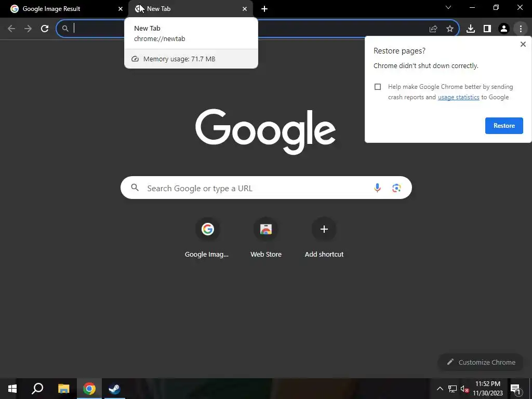Screen dimensions: 532x399
Task: Switch to the Google Image Result tab
Action: click(x=64, y=9)
